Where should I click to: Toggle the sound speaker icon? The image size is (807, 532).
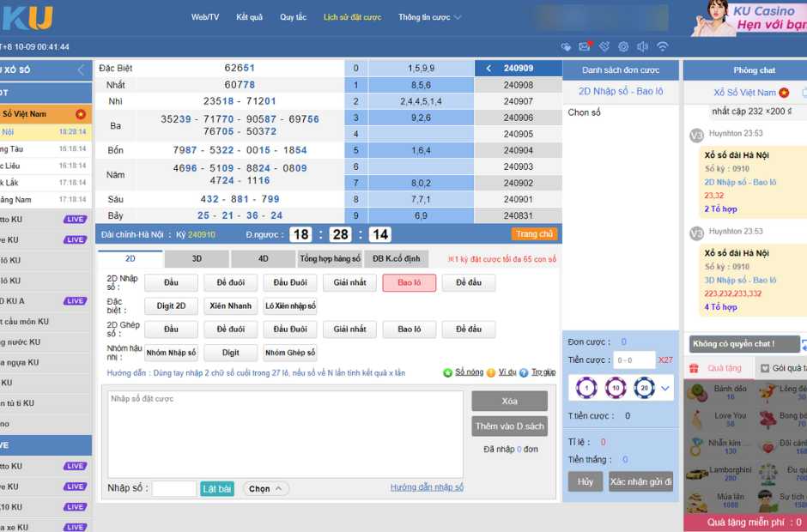tap(642, 47)
